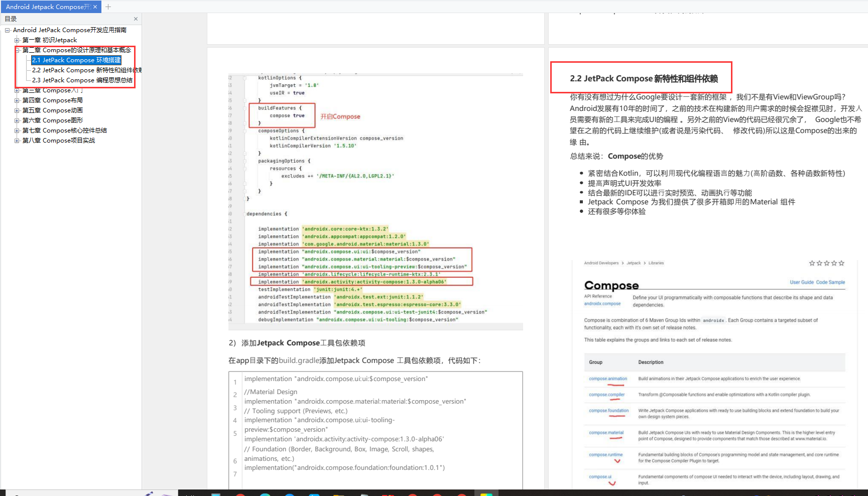Open 第七章 Compose核心控件总结 bookmark

click(65, 131)
